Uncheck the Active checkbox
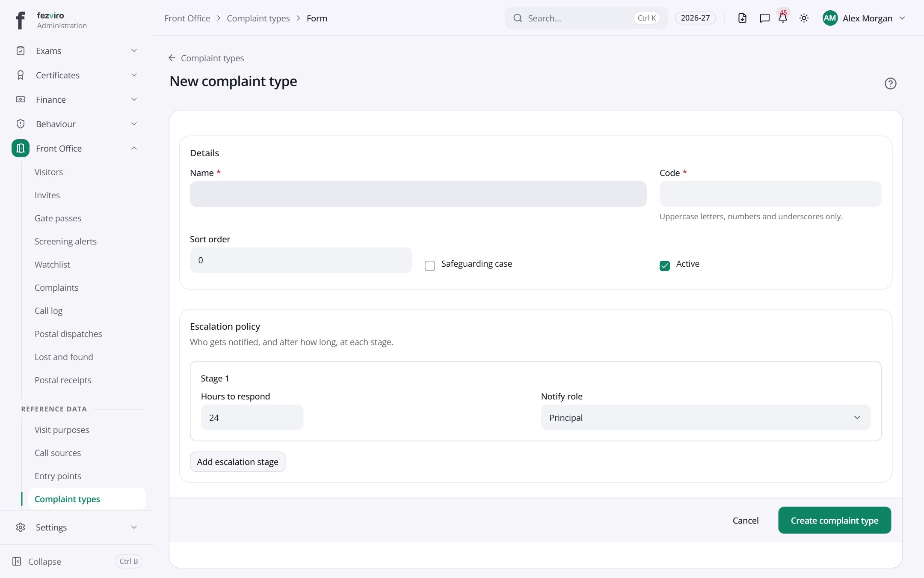This screenshot has width=924, height=578. pos(665,266)
